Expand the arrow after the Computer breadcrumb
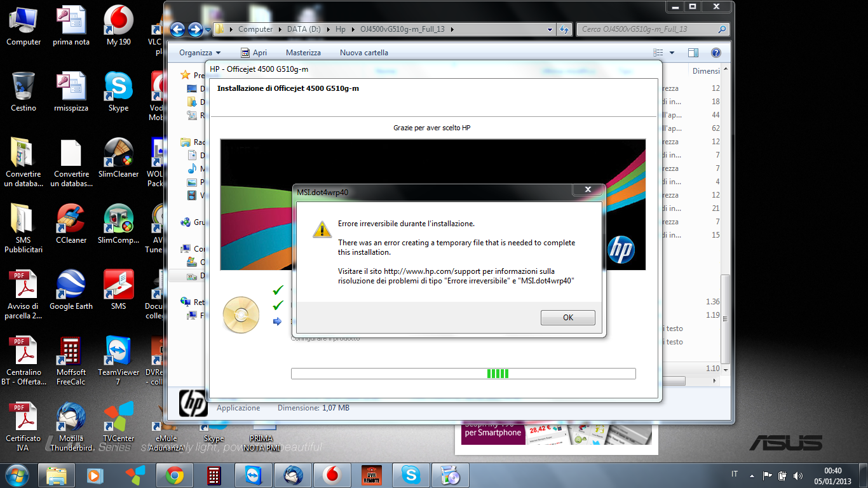Viewport: 868px width, 488px height. click(x=280, y=30)
